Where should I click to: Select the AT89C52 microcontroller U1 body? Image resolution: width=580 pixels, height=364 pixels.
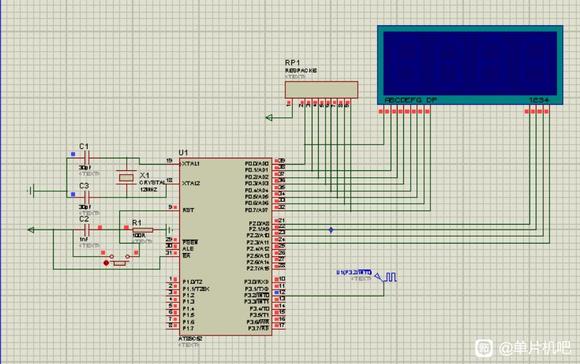[x=226, y=247]
